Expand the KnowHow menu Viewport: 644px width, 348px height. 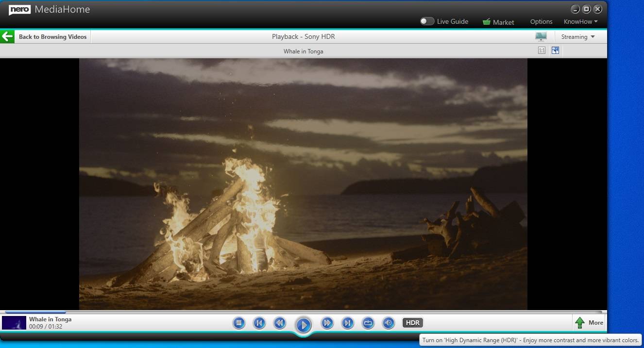coord(580,21)
